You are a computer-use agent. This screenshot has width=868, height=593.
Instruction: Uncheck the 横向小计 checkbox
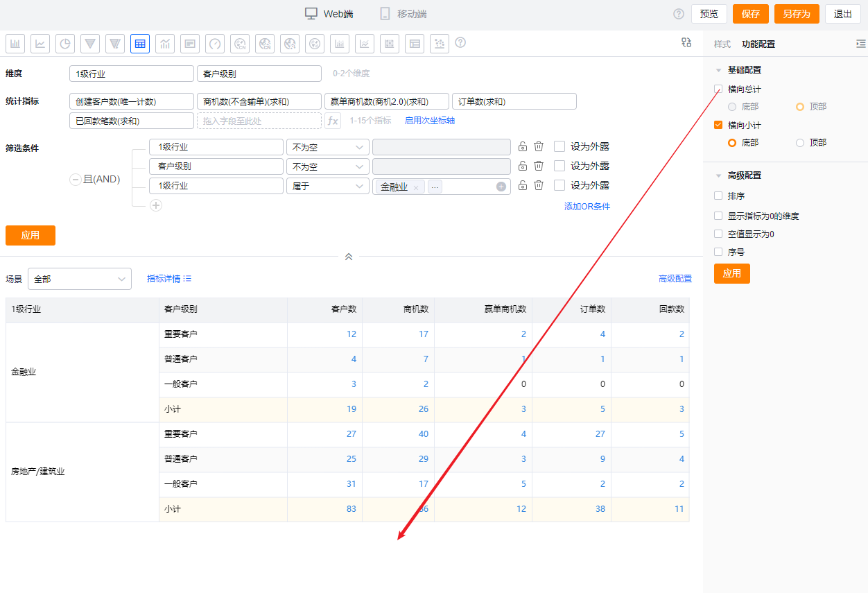coord(718,126)
